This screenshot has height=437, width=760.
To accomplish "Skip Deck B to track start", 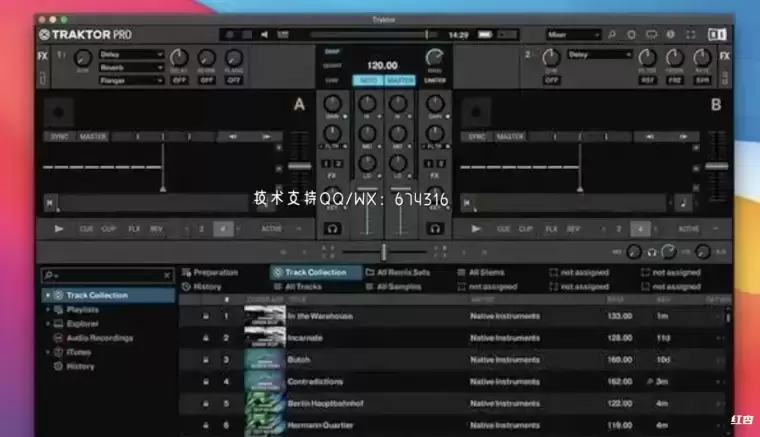I will tap(466, 203).
